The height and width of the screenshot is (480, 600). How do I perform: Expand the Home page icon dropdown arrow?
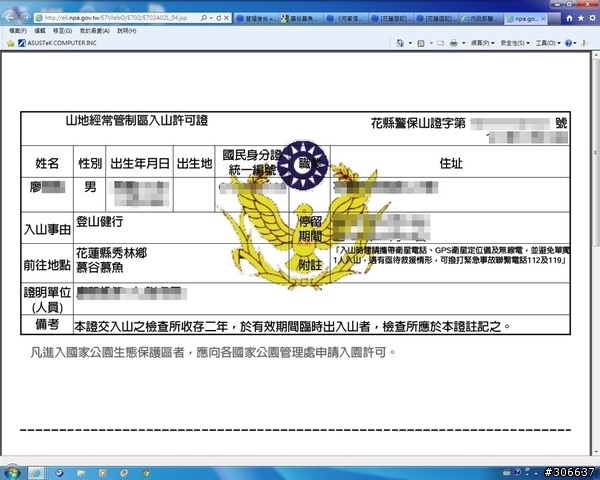pyautogui.click(x=410, y=43)
